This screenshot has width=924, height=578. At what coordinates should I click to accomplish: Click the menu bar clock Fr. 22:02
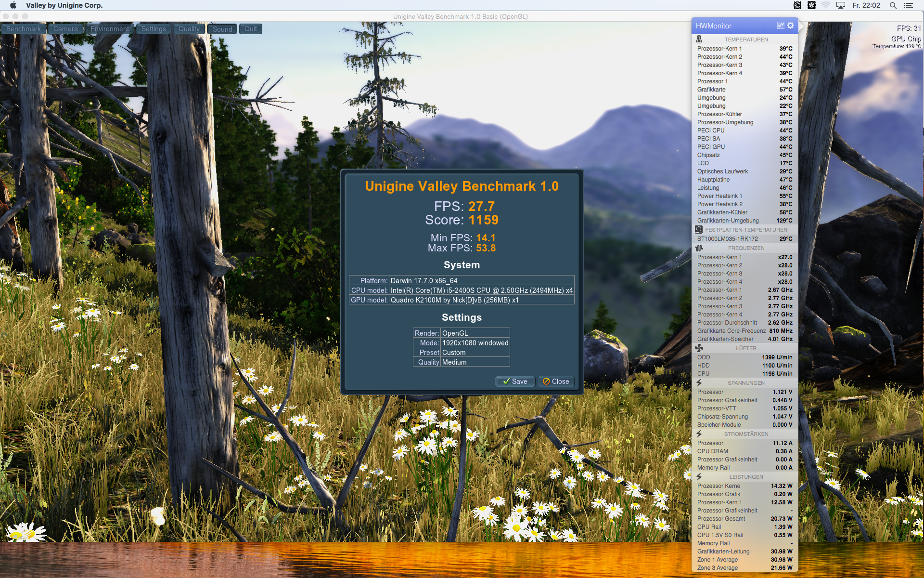[866, 5]
